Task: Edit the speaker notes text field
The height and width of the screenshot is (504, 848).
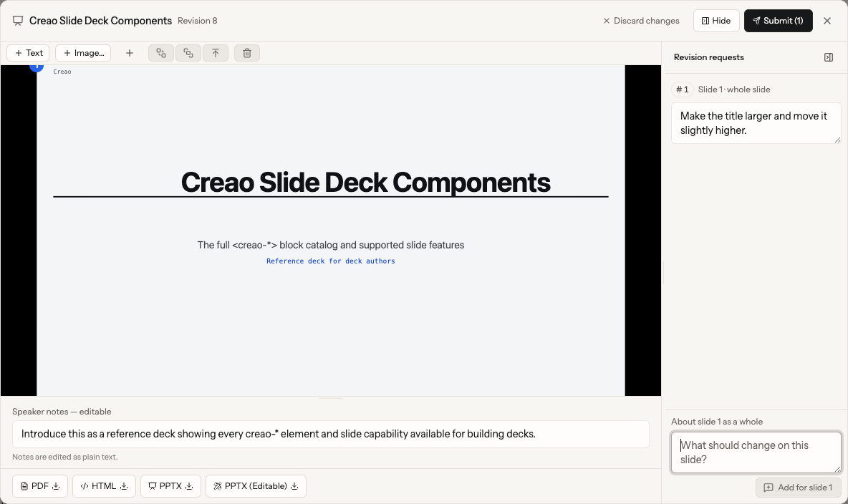Action: (x=330, y=435)
